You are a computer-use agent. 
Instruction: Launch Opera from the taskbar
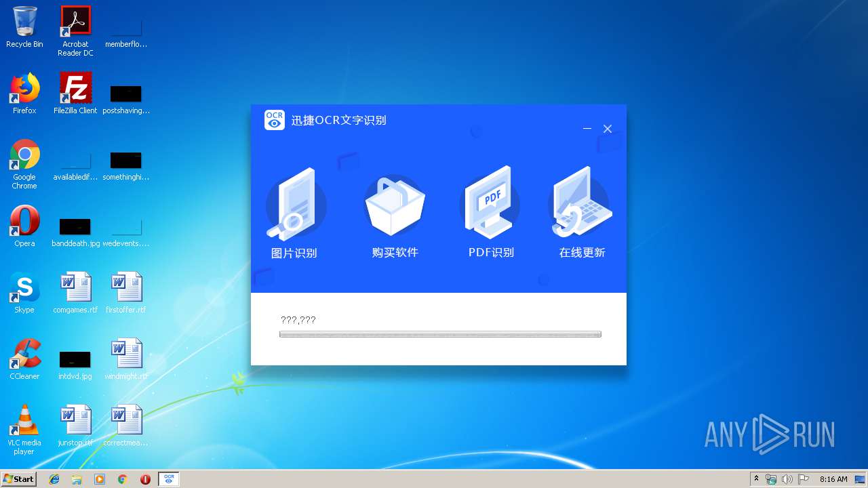(145, 479)
